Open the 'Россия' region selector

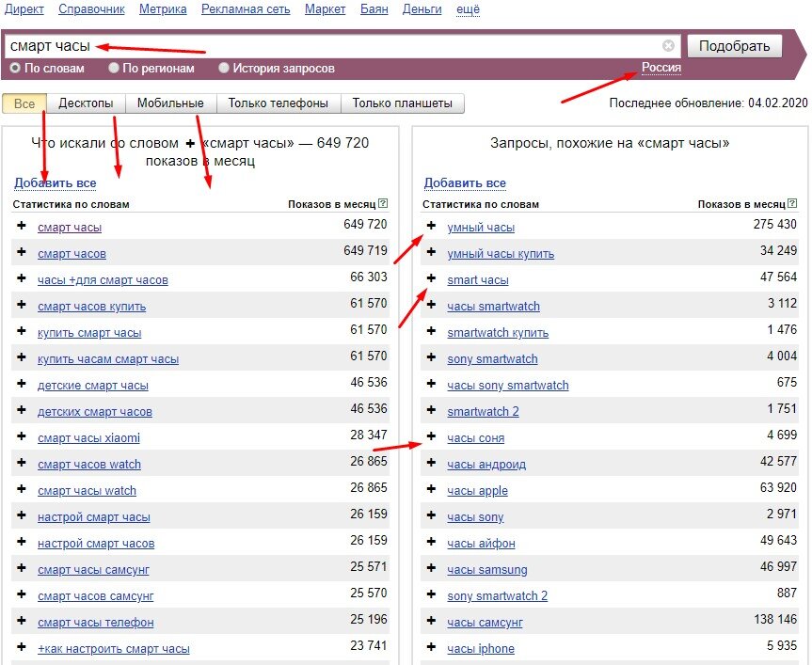point(661,68)
